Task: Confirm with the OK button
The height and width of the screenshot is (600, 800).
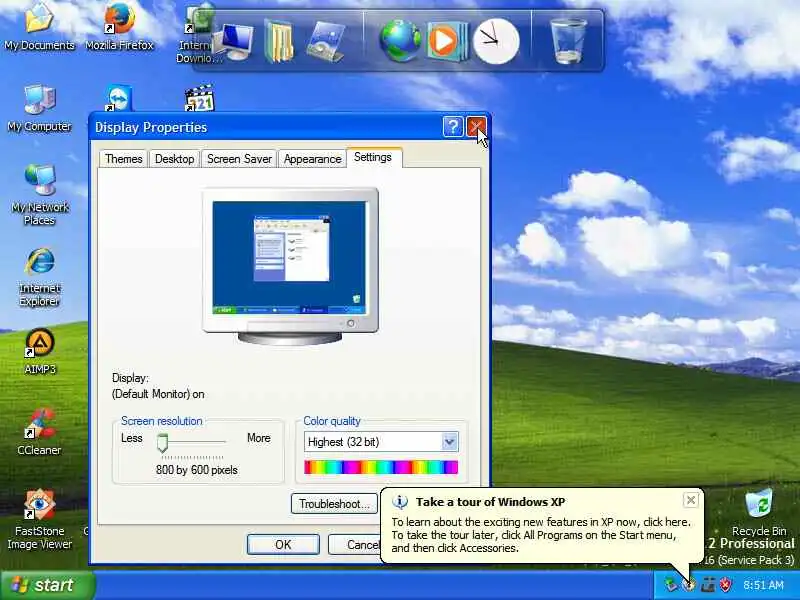Action: 283,544
